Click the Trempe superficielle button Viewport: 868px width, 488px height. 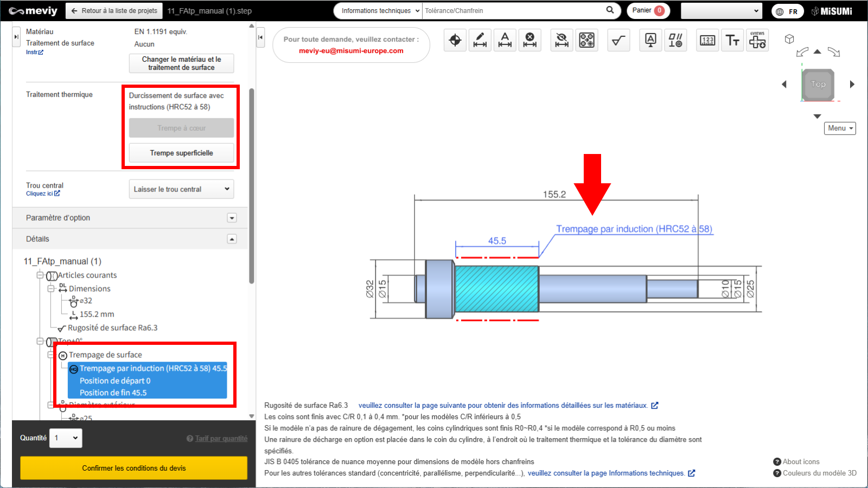point(181,153)
